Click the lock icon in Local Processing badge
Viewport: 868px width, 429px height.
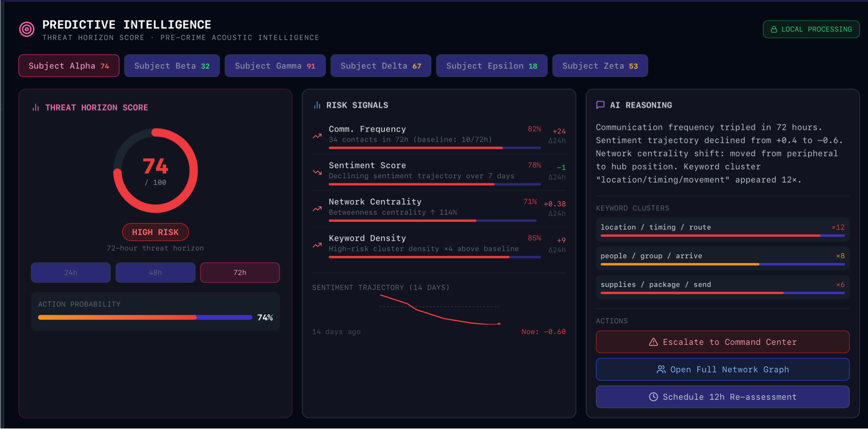click(x=774, y=30)
